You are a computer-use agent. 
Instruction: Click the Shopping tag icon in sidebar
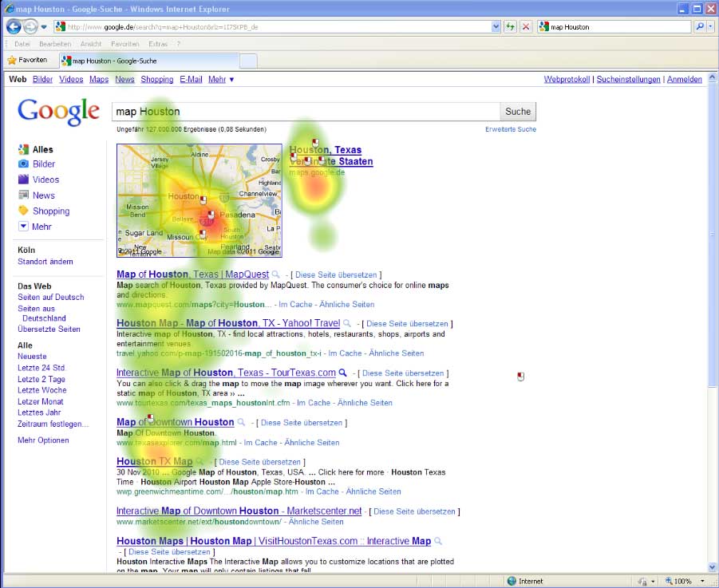coord(23,211)
